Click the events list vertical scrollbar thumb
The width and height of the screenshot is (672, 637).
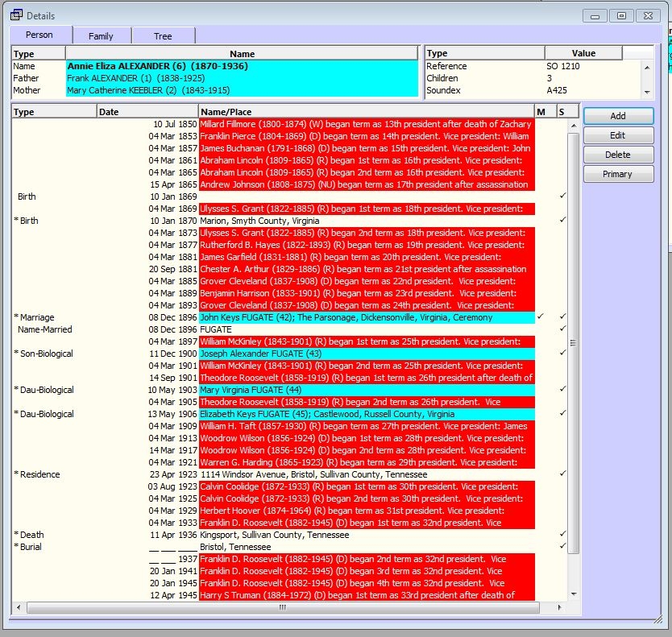[574, 343]
